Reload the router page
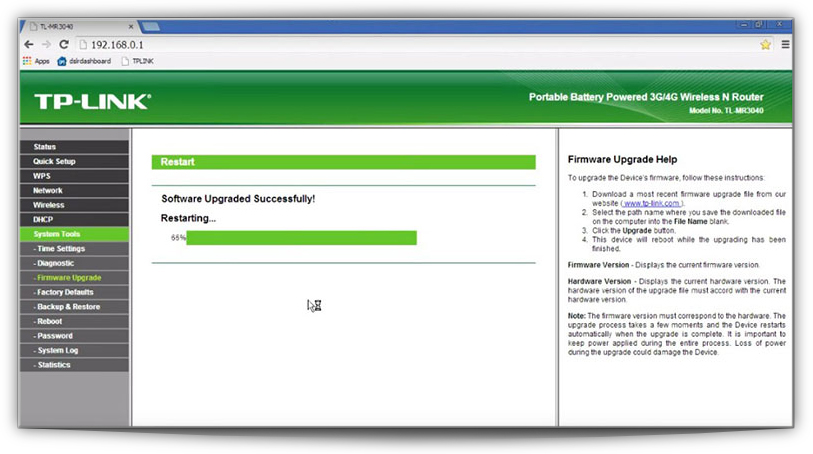The width and height of the screenshot is (813, 454). tap(64, 44)
